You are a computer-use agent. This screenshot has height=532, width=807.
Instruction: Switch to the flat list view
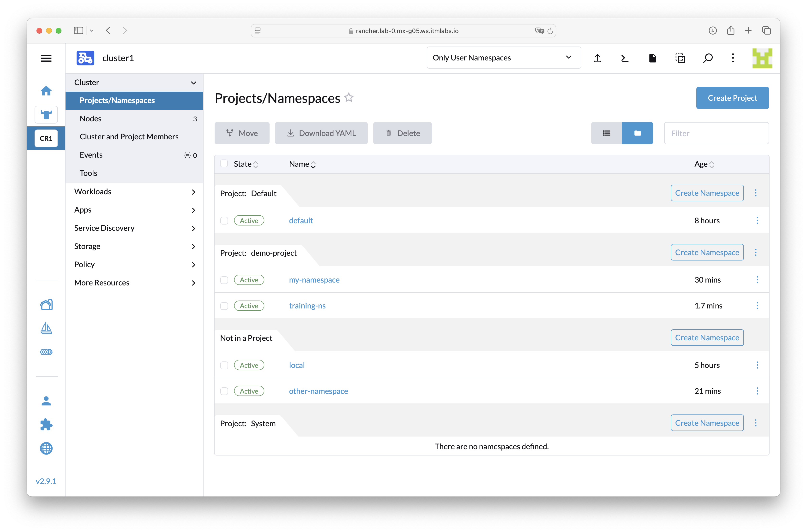[x=606, y=133]
